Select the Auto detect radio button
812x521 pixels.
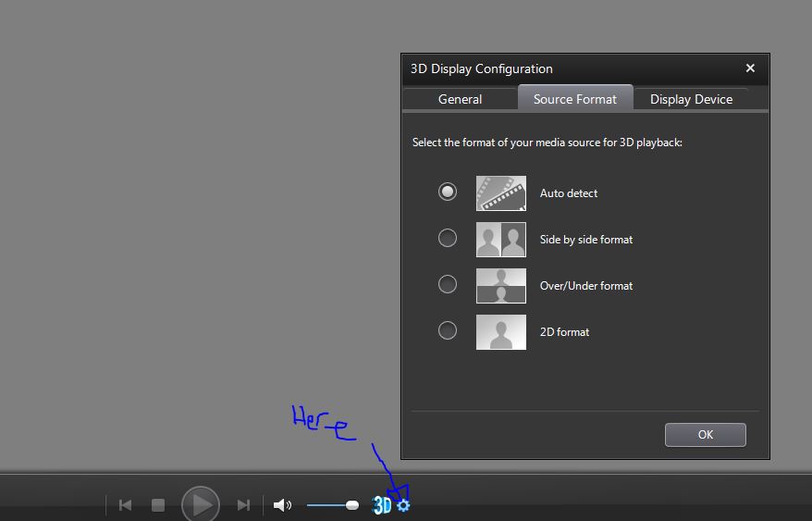click(448, 192)
